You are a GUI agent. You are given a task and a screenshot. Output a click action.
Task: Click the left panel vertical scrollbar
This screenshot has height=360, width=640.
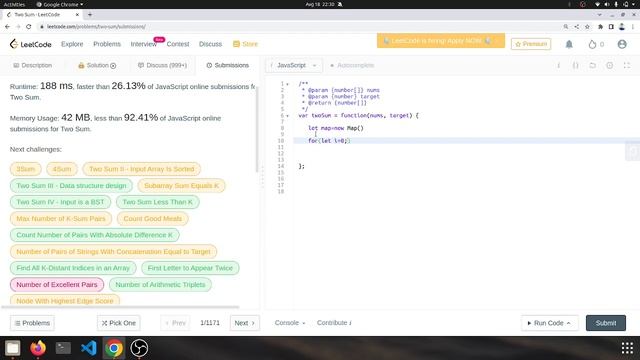(x=257, y=129)
